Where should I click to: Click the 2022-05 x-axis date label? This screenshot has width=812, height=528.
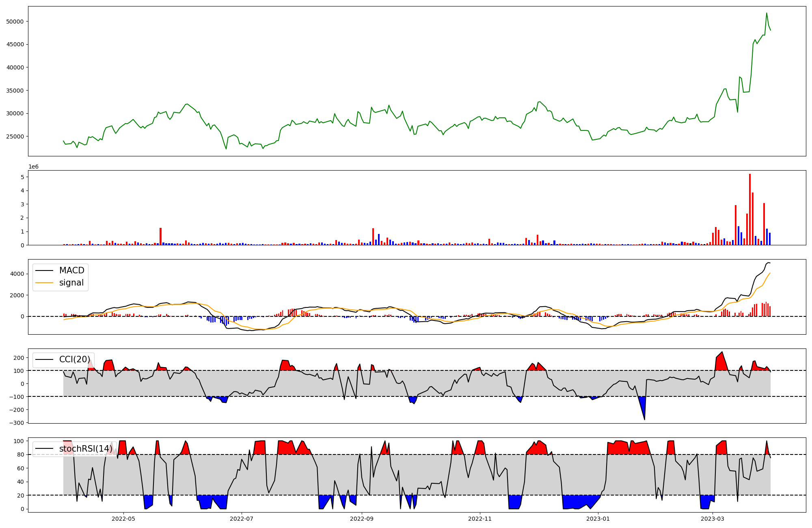tap(123, 519)
